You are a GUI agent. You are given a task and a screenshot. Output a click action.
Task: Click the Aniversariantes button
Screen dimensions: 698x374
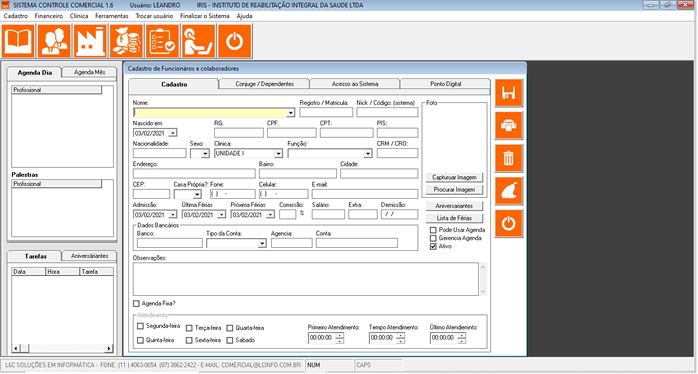click(x=454, y=206)
